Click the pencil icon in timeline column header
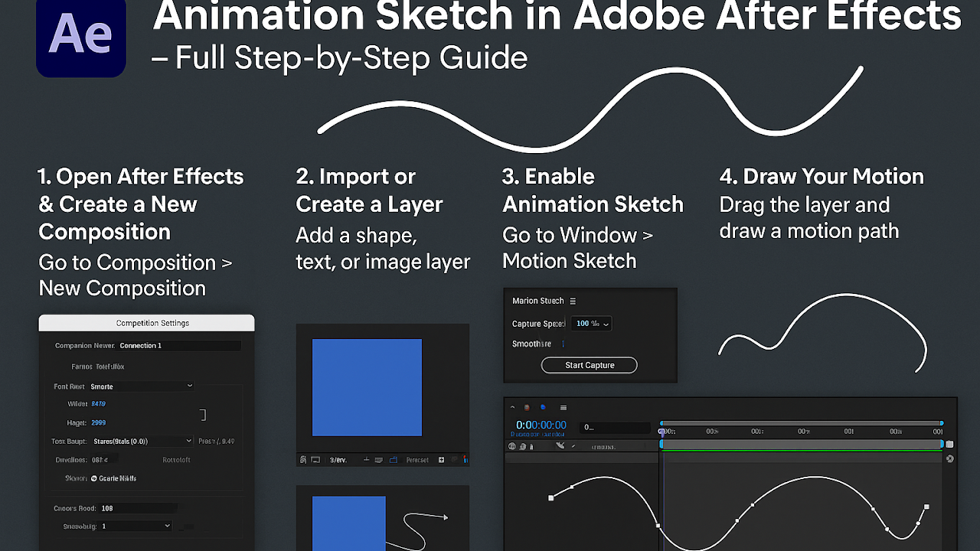This screenshot has height=551, width=980. (x=573, y=445)
